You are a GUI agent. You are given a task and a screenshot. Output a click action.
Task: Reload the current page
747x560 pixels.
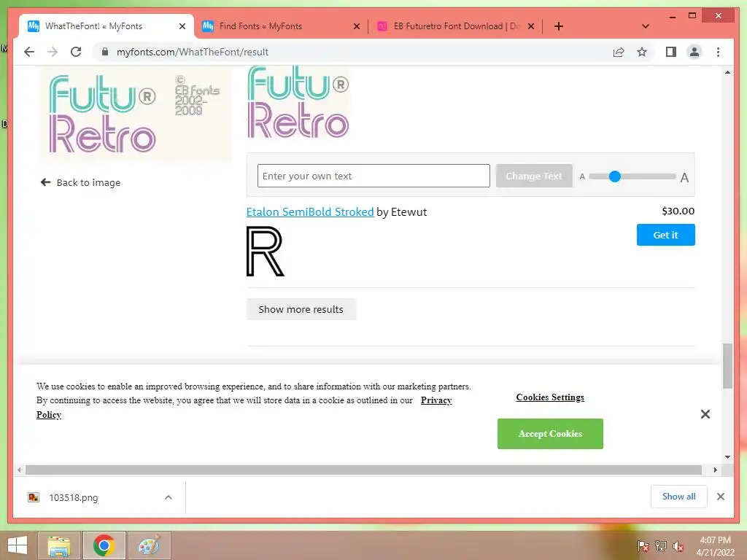point(76,52)
